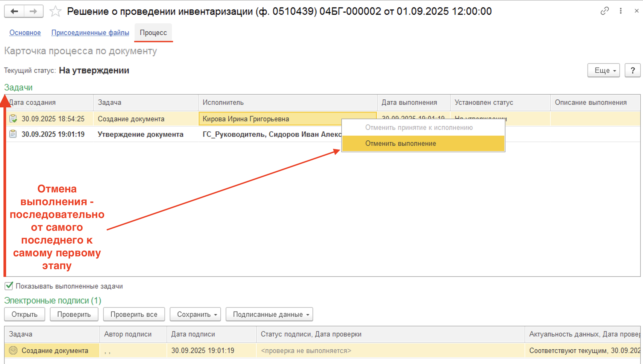The height and width of the screenshot is (364, 643).
Task: Add document to favorites with star
Action: (x=55, y=11)
